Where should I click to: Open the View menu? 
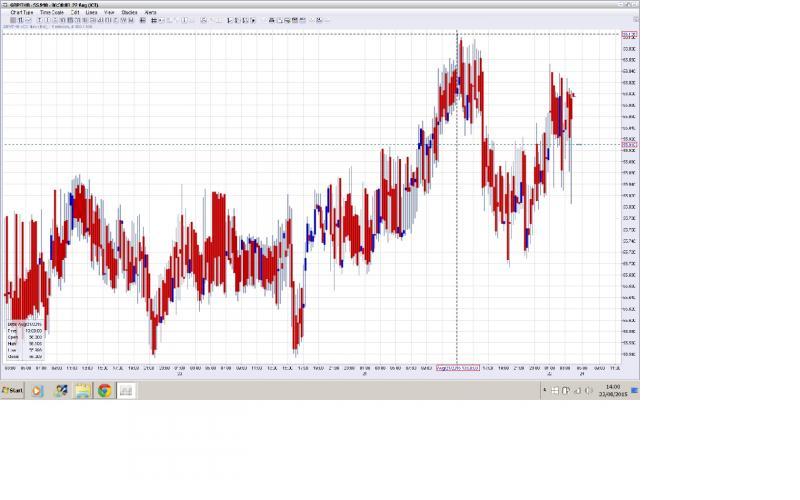109,12
